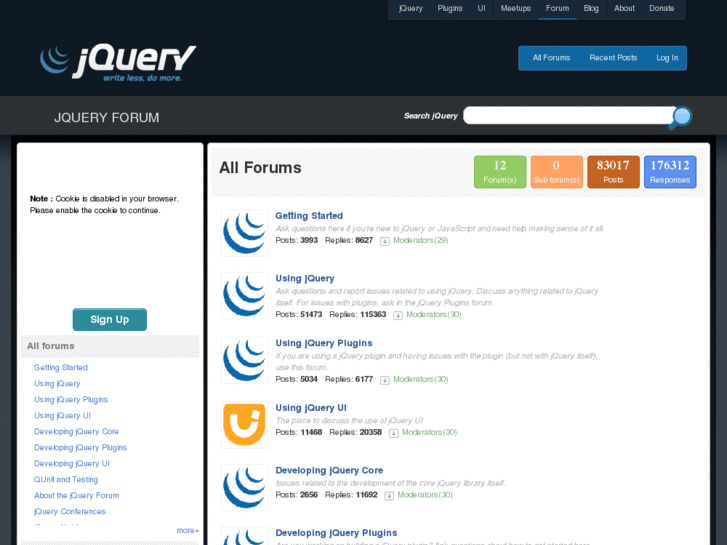The image size is (727, 545).
Task: Select QUnit and Testing in sidebar
Action: point(66,480)
